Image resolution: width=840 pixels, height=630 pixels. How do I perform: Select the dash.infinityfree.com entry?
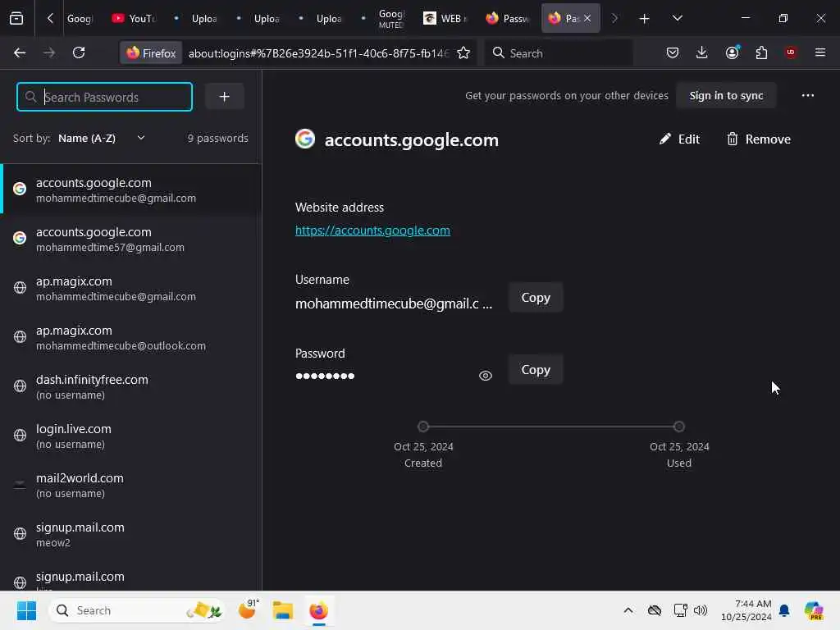tap(130, 387)
